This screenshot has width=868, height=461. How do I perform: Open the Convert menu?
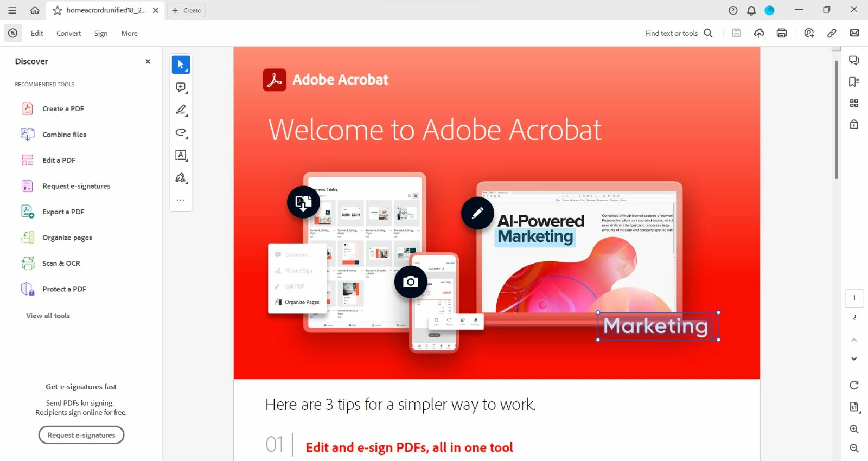[68, 33]
